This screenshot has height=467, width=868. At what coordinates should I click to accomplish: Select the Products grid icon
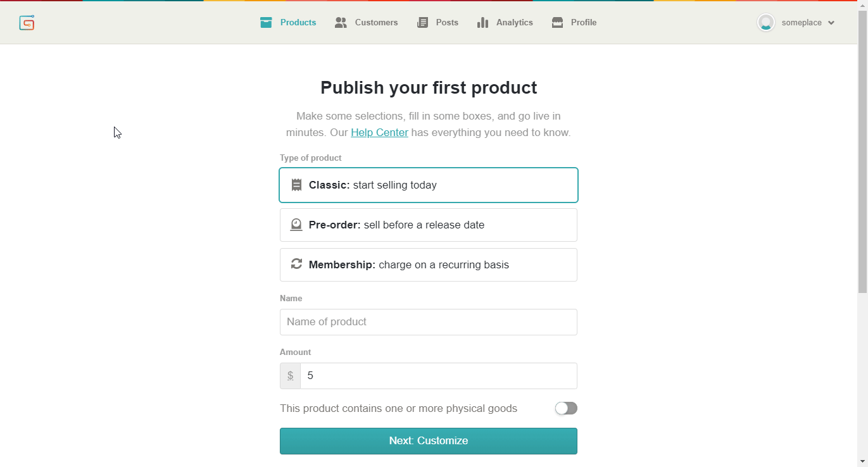tap(266, 22)
